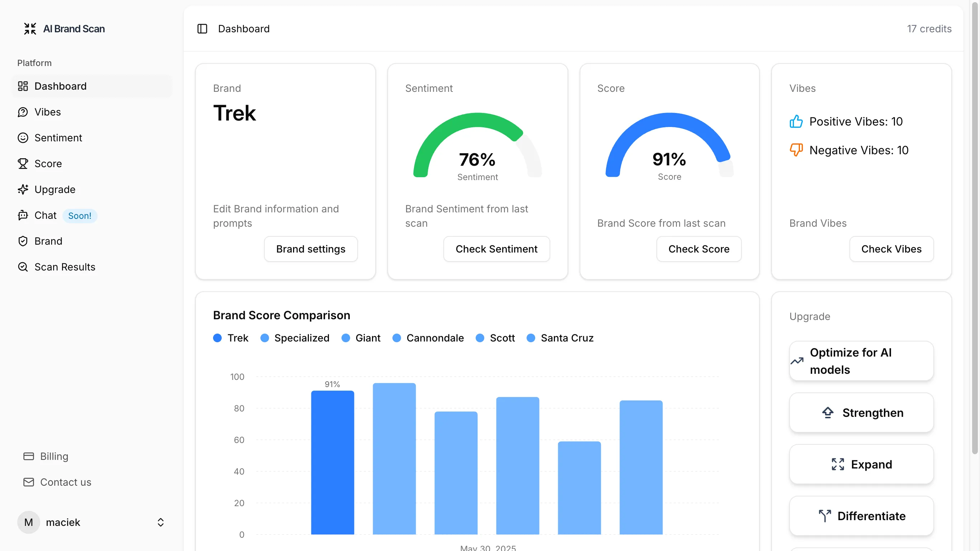Click the Upgrade sparkles icon
Screen dimensions: 980x551
[x=23, y=189]
